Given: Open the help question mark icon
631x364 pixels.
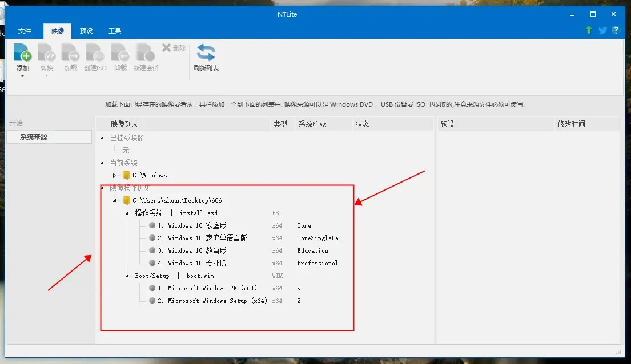Looking at the screenshot, I should [x=616, y=30].
